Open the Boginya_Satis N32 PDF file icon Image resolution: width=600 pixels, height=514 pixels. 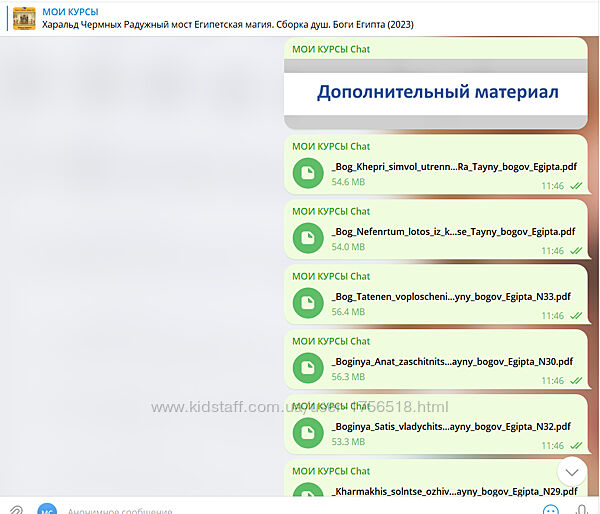(308, 433)
